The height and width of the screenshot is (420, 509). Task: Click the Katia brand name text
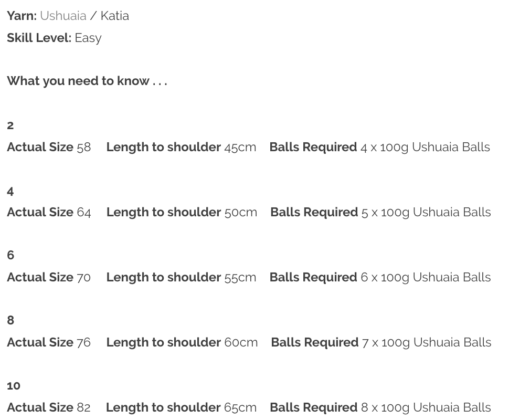tap(114, 16)
